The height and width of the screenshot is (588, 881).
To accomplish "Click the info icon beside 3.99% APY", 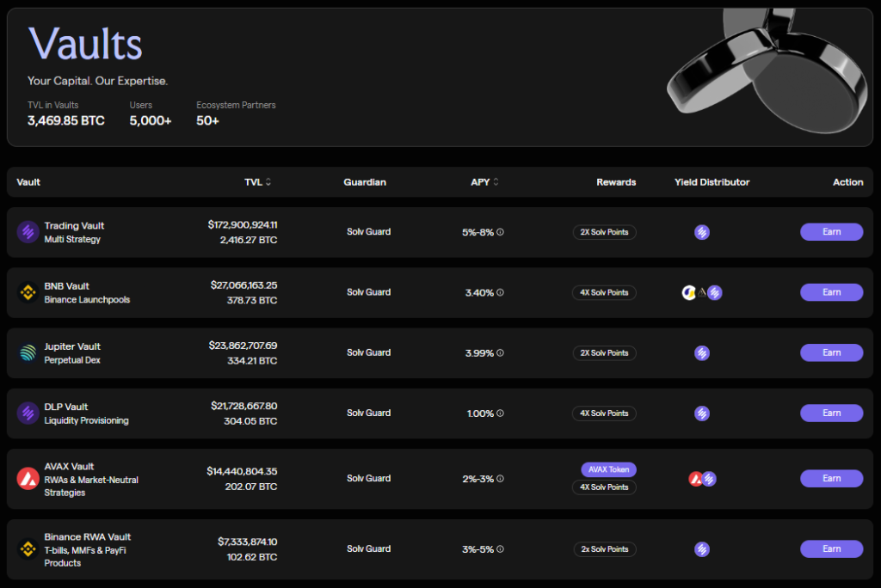I will coord(500,352).
